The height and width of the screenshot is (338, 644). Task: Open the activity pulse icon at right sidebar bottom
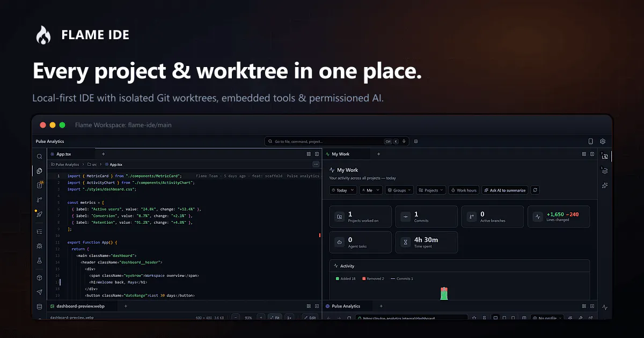[x=605, y=307]
